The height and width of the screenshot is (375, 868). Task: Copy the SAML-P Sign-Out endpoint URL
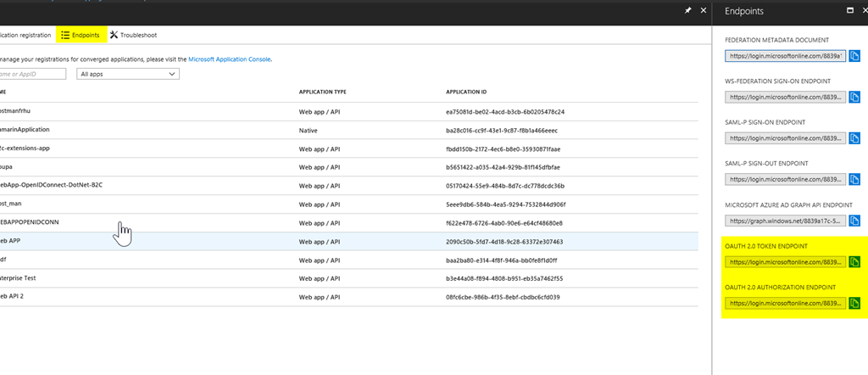click(x=854, y=180)
